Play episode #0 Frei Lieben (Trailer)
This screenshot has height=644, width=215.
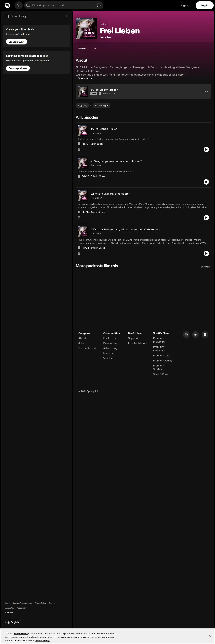click(x=206, y=149)
